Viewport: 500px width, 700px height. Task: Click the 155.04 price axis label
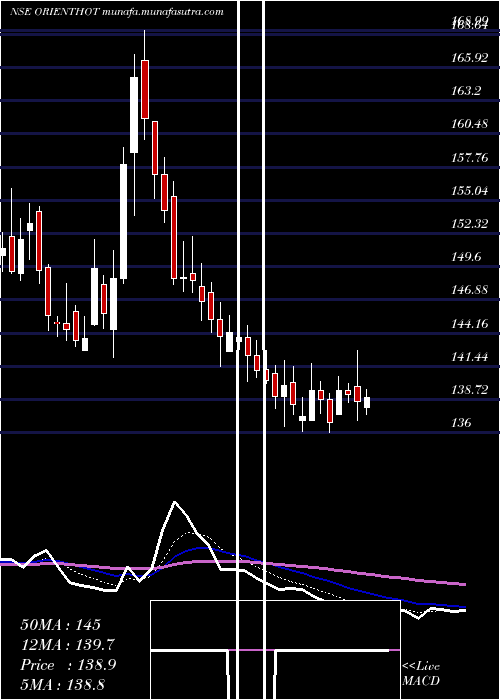(x=470, y=191)
